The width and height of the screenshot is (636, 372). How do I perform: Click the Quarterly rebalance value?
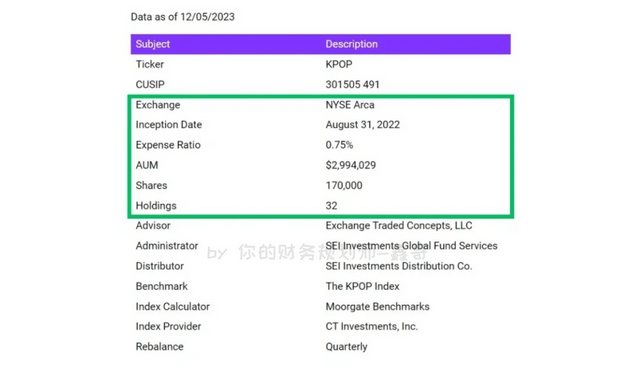tap(346, 347)
